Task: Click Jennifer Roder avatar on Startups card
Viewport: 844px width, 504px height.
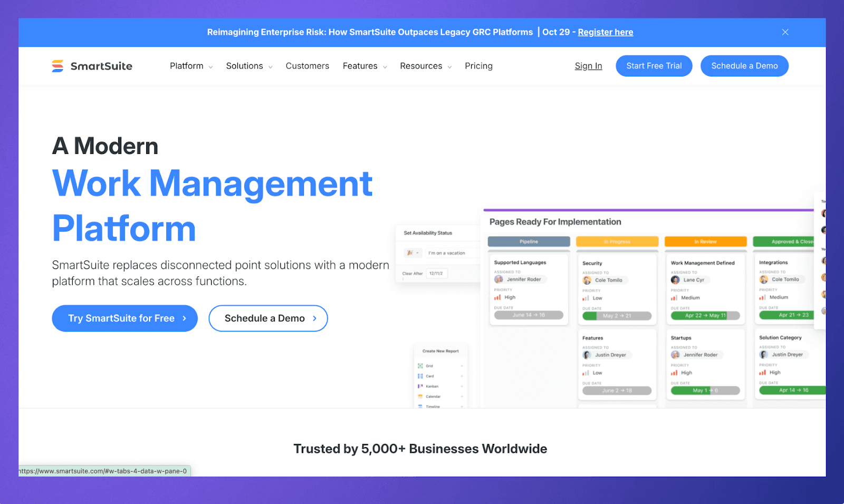Action: (x=675, y=355)
